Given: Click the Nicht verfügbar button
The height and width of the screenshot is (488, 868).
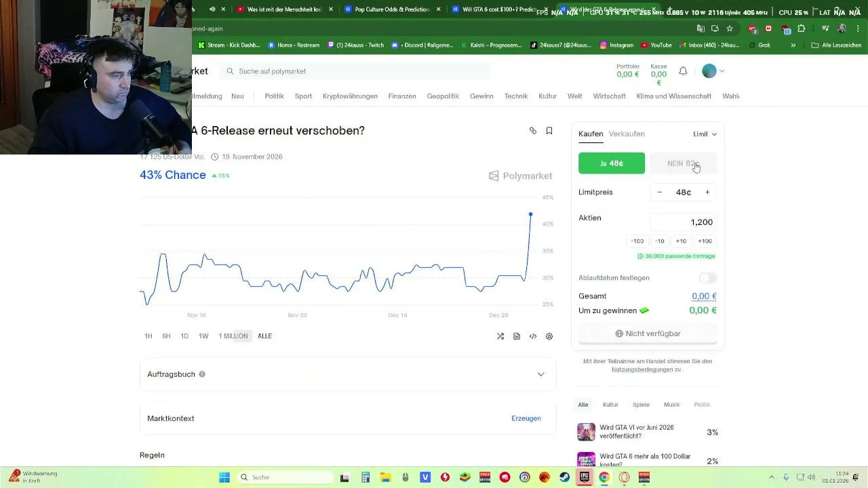Looking at the screenshot, I should click(648, 333).
